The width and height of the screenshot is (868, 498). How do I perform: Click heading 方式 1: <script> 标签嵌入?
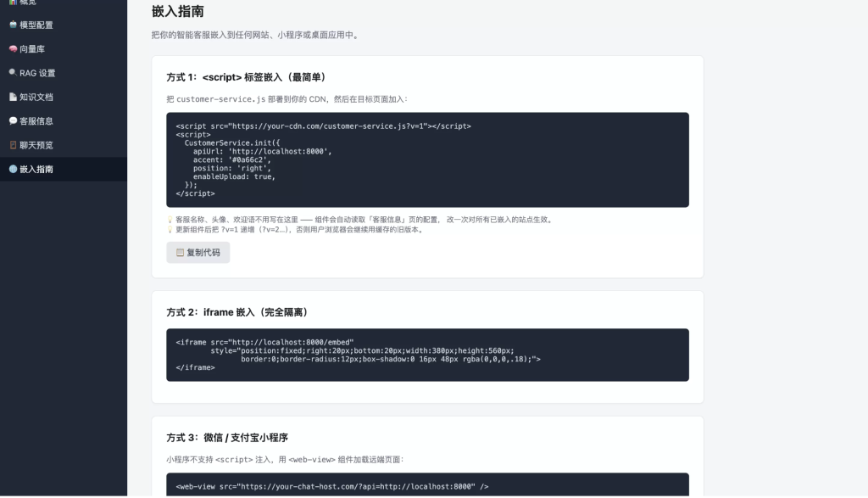[248, 77]
